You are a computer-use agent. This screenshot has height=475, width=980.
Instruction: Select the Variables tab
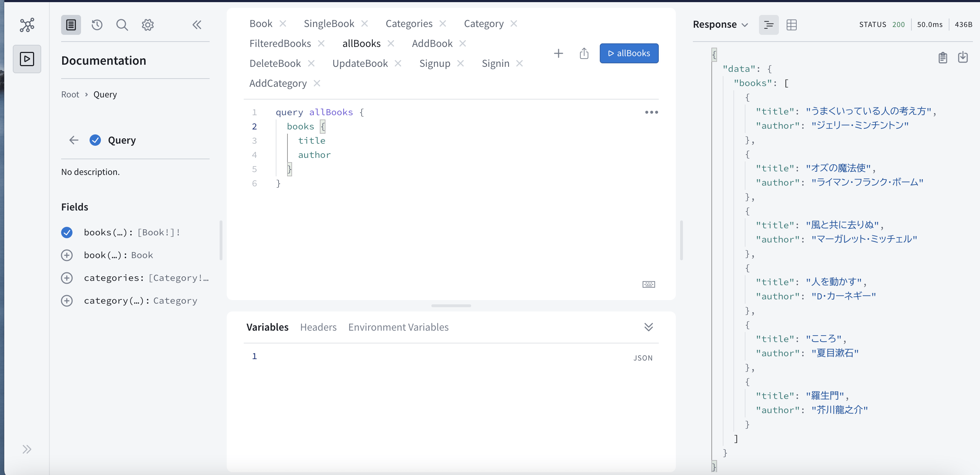(268, 327)
